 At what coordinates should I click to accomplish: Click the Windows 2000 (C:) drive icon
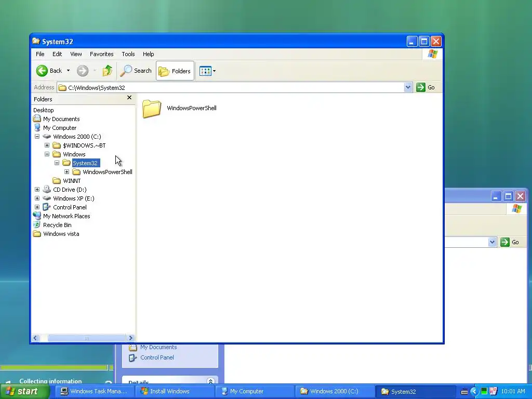tap(47, 137)
